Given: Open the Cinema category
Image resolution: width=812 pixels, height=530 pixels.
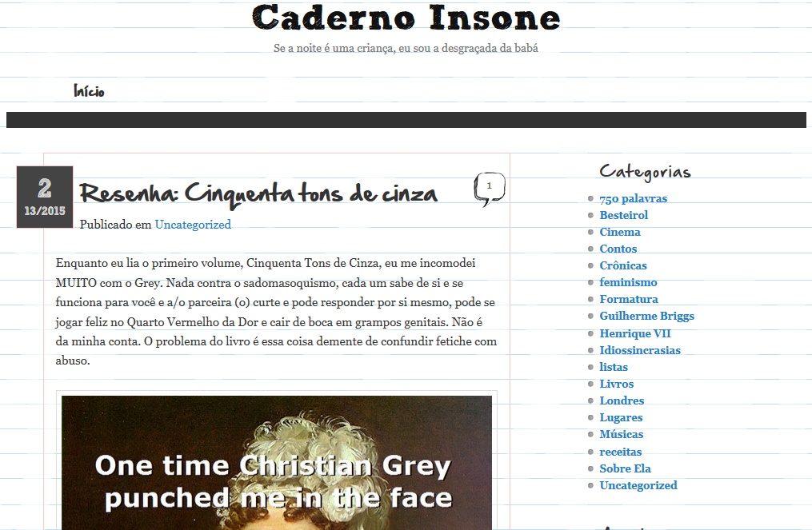Looking at the screenshot, I should click(x=620, y=232).
